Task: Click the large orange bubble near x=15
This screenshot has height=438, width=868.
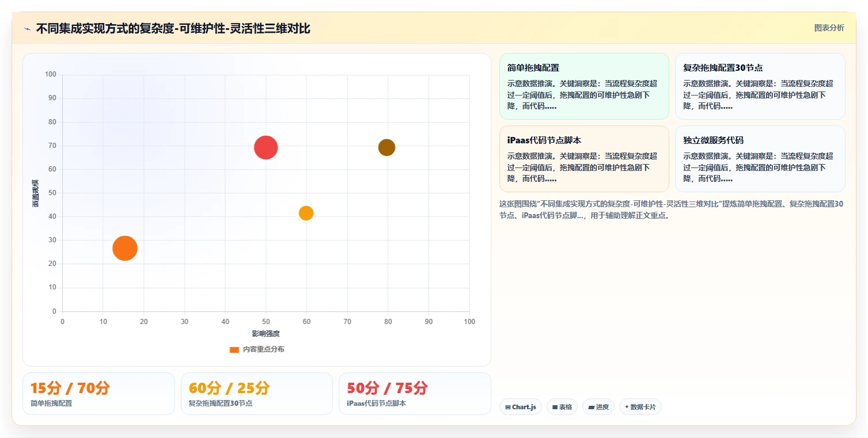Action: tap(124, 249)
